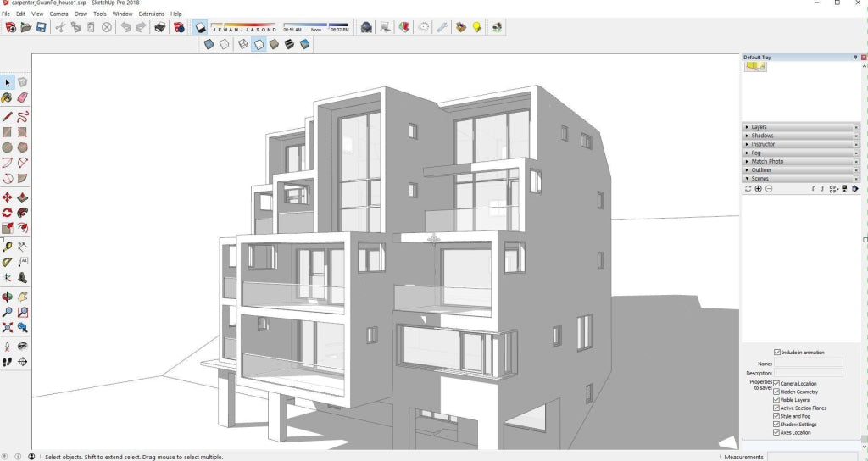Select the Line pencil tool
Image resolution: width=868 pixels, height=461 pixels.
tap(7, 117)
